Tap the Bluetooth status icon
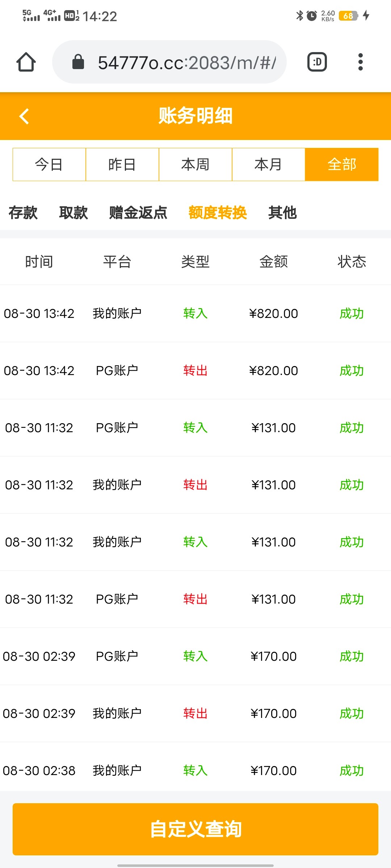This screenshot has height=868, width=391. pyautogui.click(x=299, y=16)
